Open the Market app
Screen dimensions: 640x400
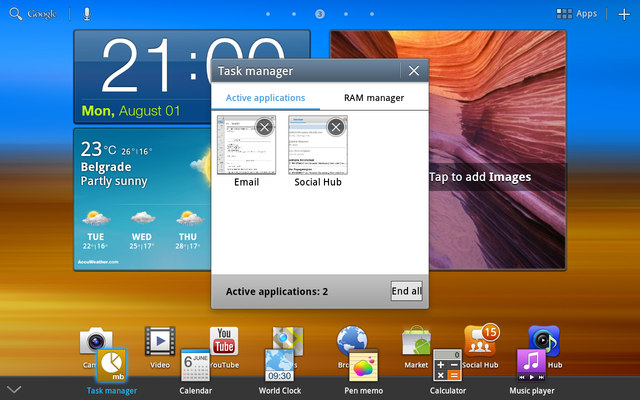click(x=416, y=341)
